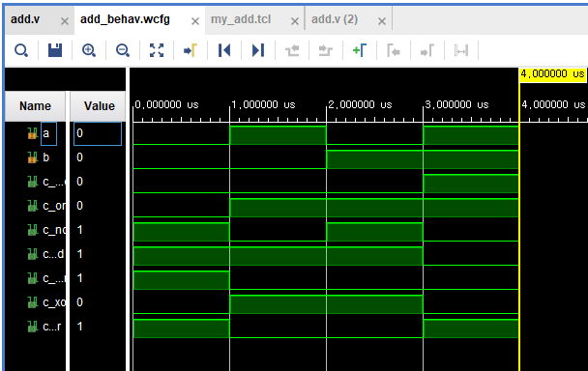The width and height of the screenshot is (588, 371).
Task: Click the Name column header
Action: point(35,106)
